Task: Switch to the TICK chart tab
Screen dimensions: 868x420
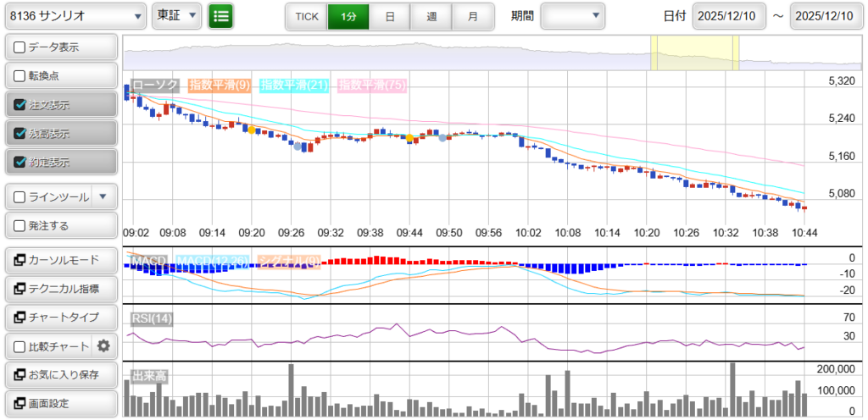Action: point(306,16)
